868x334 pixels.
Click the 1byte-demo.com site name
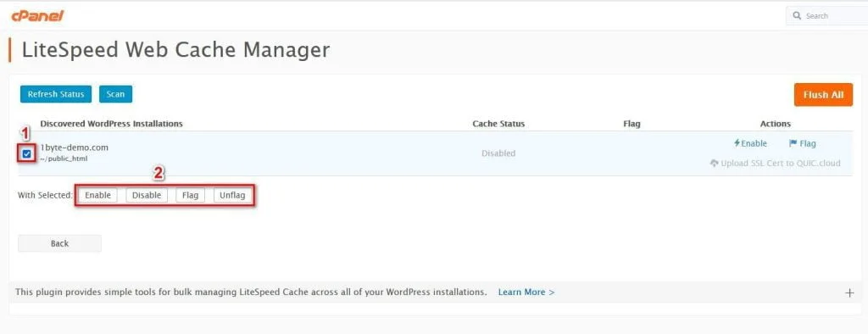(x=75, y=148)
